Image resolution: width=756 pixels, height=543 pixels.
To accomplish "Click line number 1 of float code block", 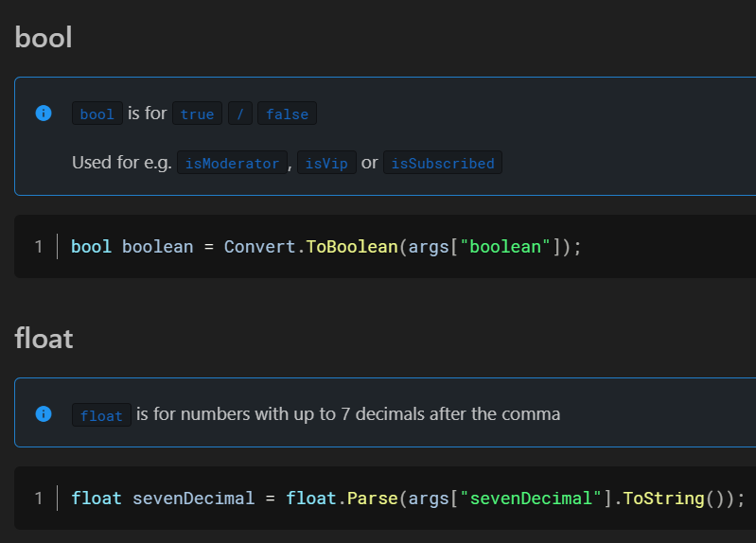I will click(x=39, y=499).
